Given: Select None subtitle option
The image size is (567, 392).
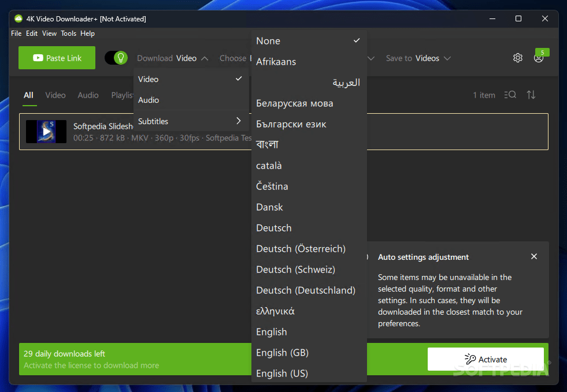Looking at the screenshot, I should 309,41.
